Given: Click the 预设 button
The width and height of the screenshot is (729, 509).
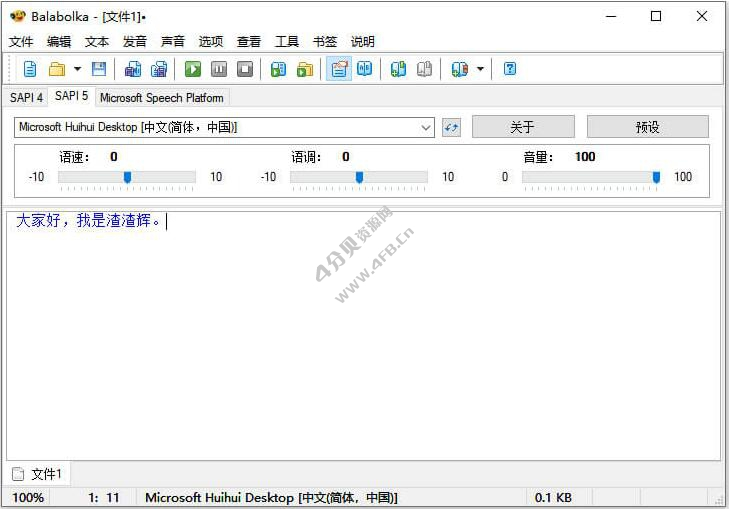Looking at the screenshot, I should (x=647, y=127).
